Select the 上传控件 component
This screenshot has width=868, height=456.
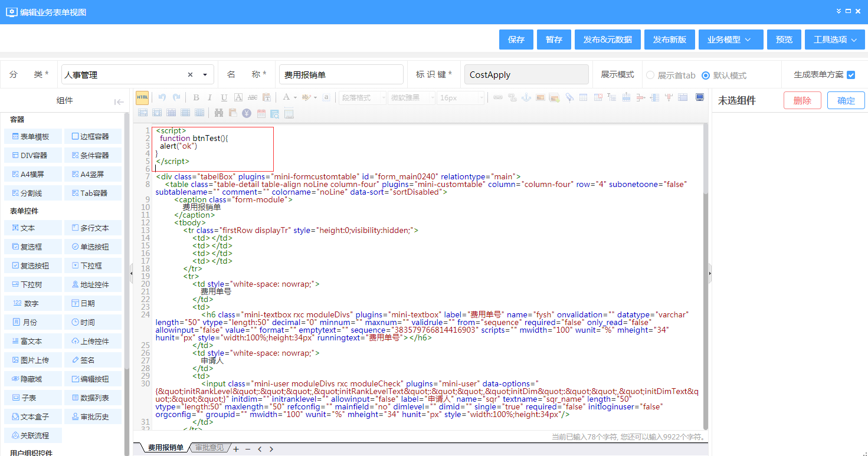[93, 341]
